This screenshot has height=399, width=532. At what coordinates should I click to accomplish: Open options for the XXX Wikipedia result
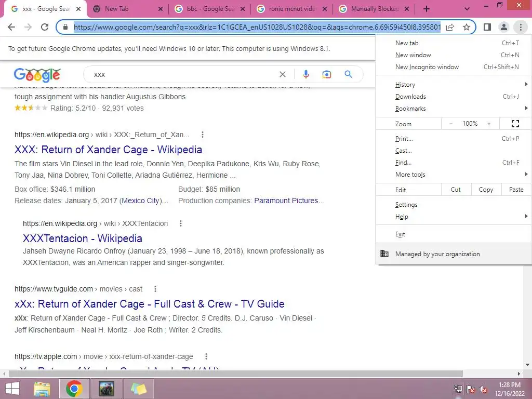pyautogui.click(x=203, y=135)
